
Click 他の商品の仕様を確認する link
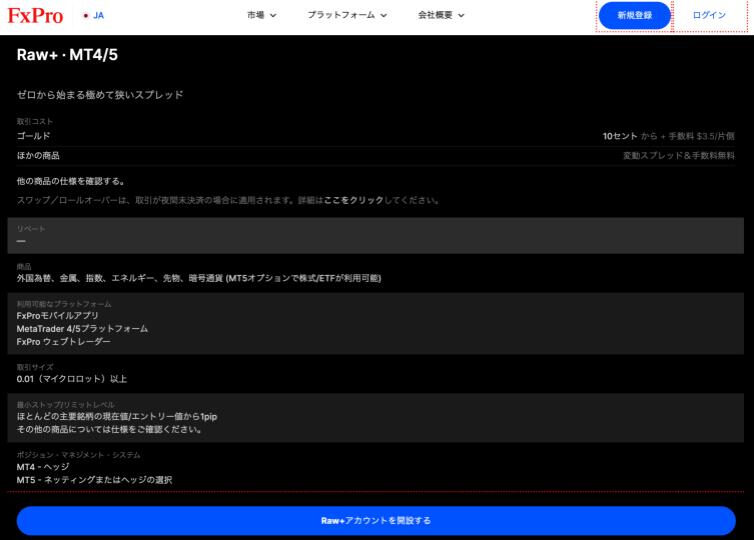click(71, 181)
